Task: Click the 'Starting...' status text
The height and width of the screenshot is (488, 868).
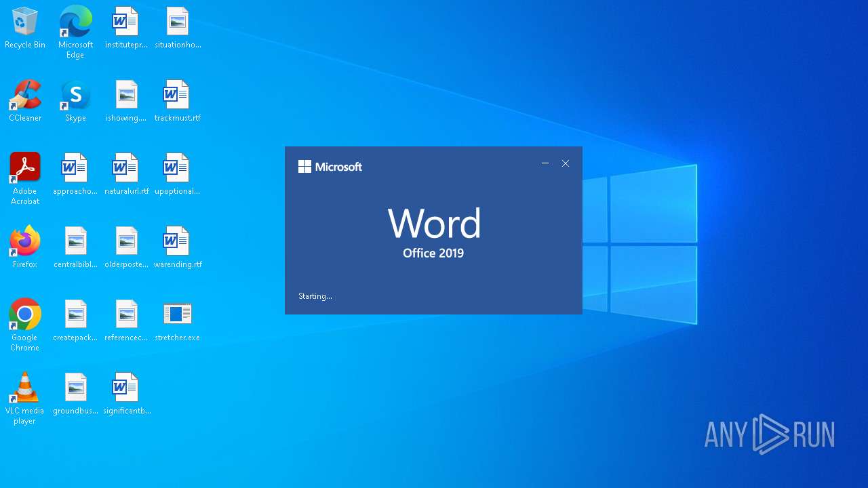Action: 315,296
